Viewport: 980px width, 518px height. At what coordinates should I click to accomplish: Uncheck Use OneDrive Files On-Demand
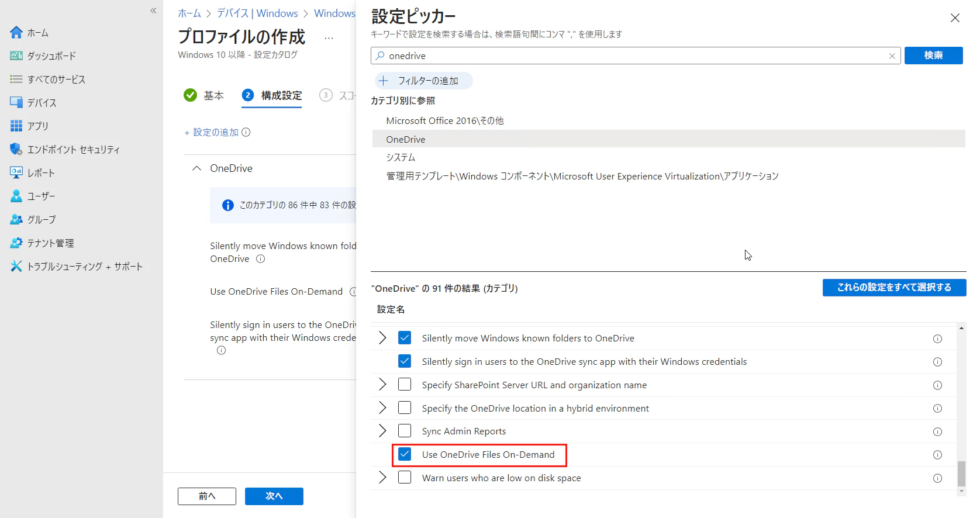point(405,454)
